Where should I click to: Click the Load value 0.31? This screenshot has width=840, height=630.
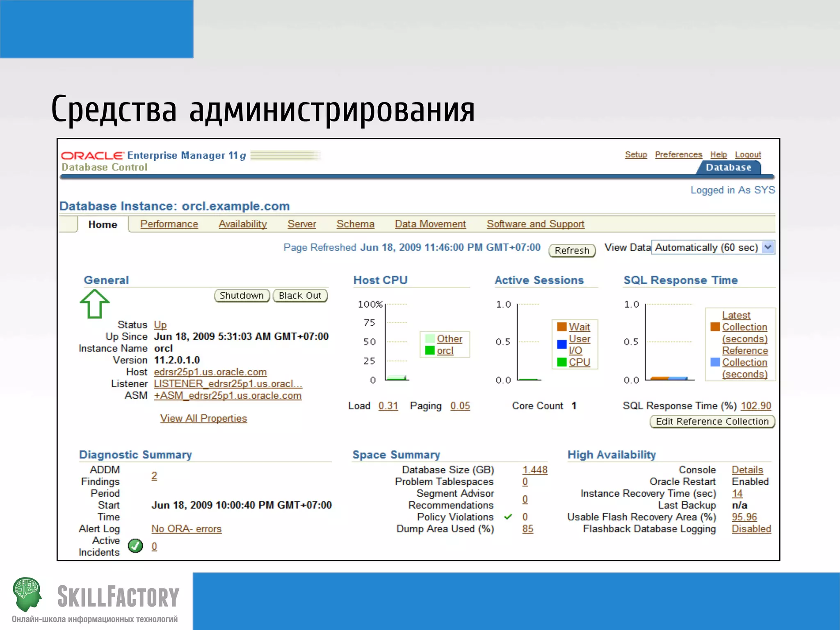[388, 406]
